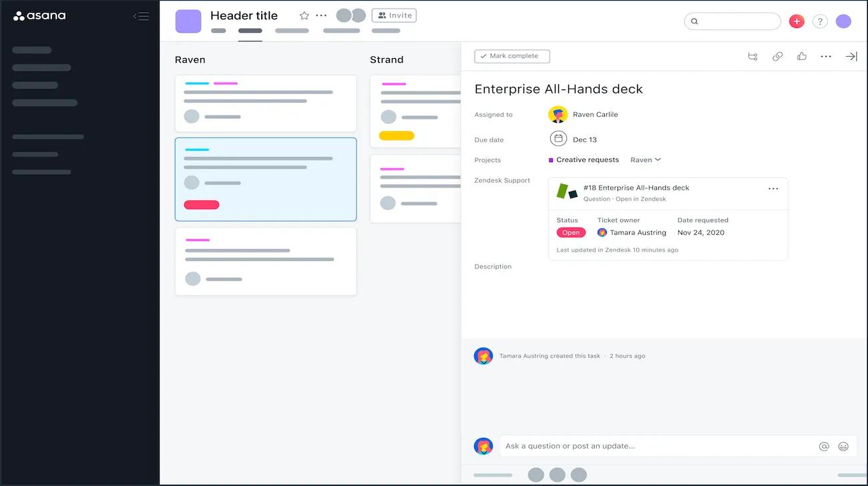Copy the task link icon

777,56
